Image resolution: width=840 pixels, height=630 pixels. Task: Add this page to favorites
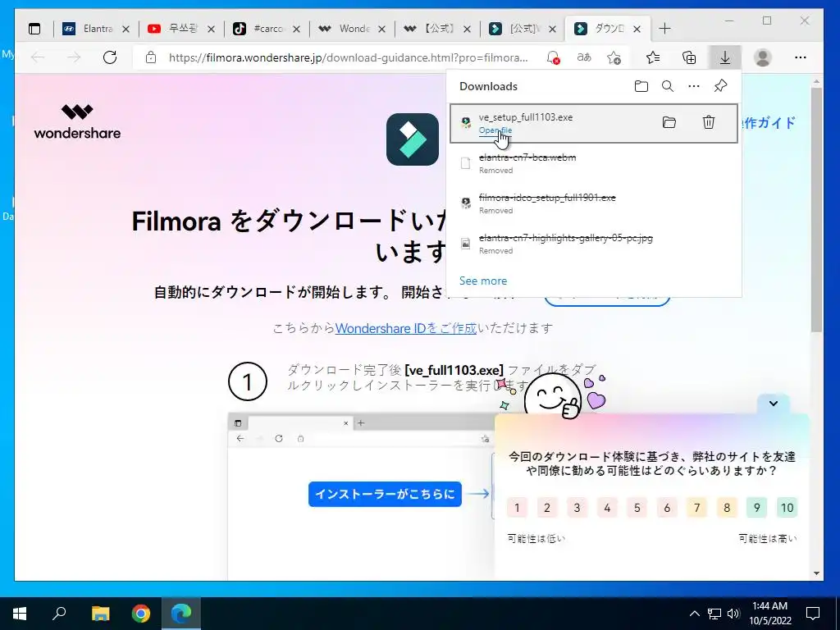point(614,57)
